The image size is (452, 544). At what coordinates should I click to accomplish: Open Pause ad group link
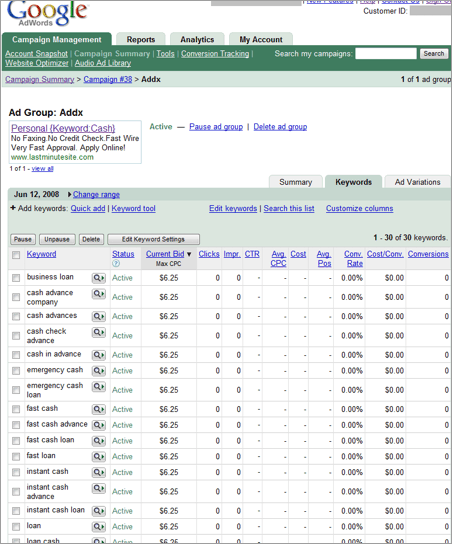point(216,127)
